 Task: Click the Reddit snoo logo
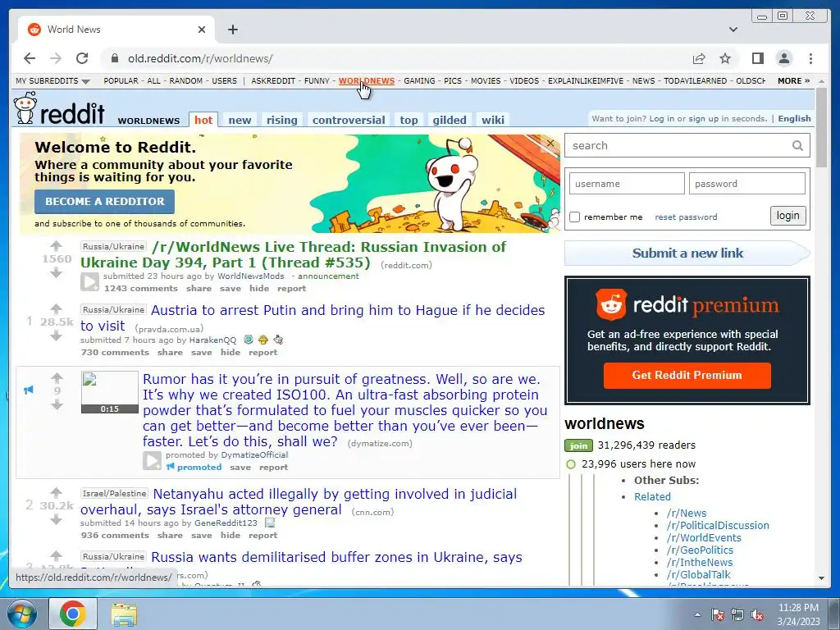(25, 107)
